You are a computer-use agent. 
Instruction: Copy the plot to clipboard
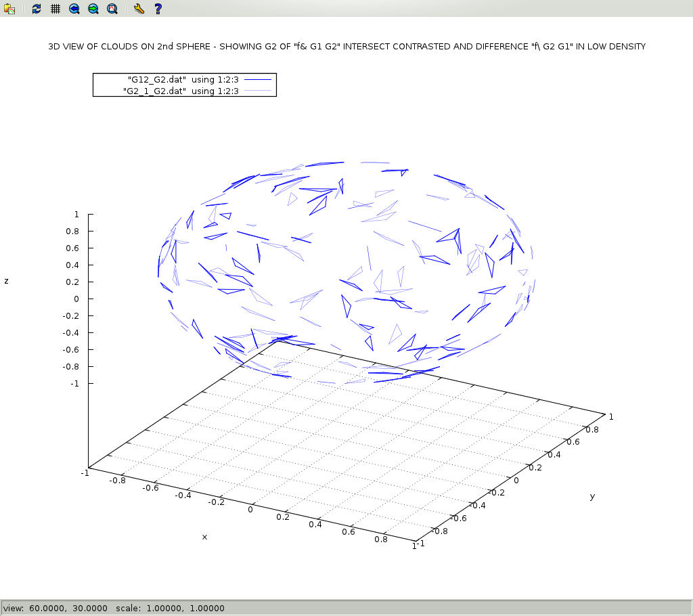click(x=9, y=9)
